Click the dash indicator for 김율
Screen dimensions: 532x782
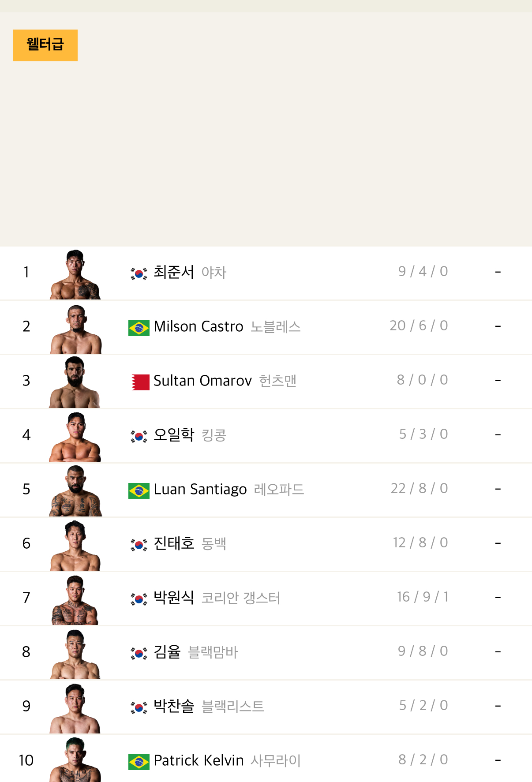[498, 651]
